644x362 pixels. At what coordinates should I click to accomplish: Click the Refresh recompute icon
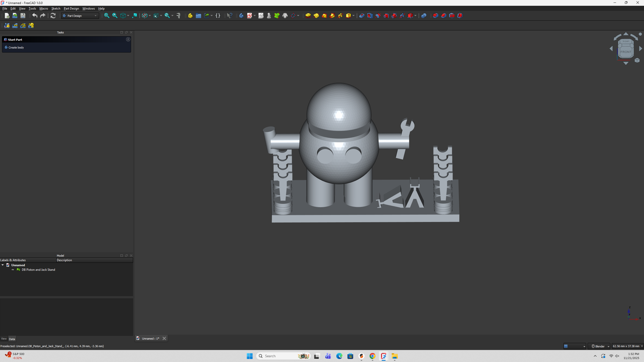tap(53, 16)
